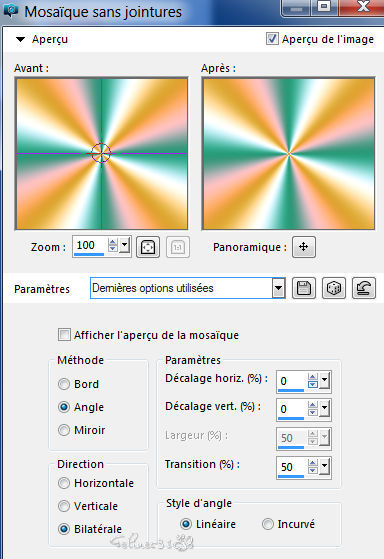Click the reset to default arrow icon

[x=364, y=288]
